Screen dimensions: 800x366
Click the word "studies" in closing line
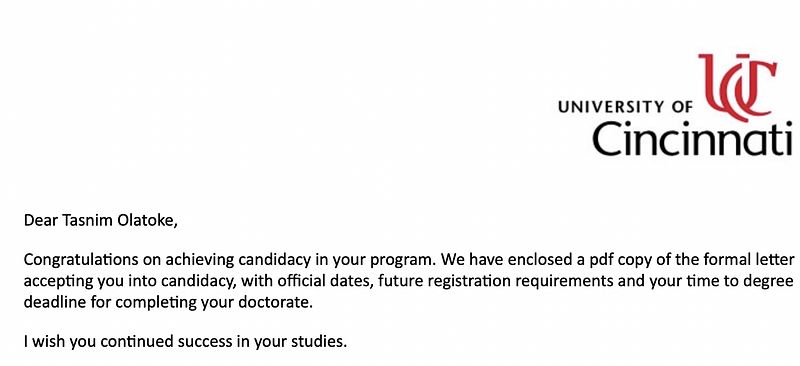(x=319, y=341)
